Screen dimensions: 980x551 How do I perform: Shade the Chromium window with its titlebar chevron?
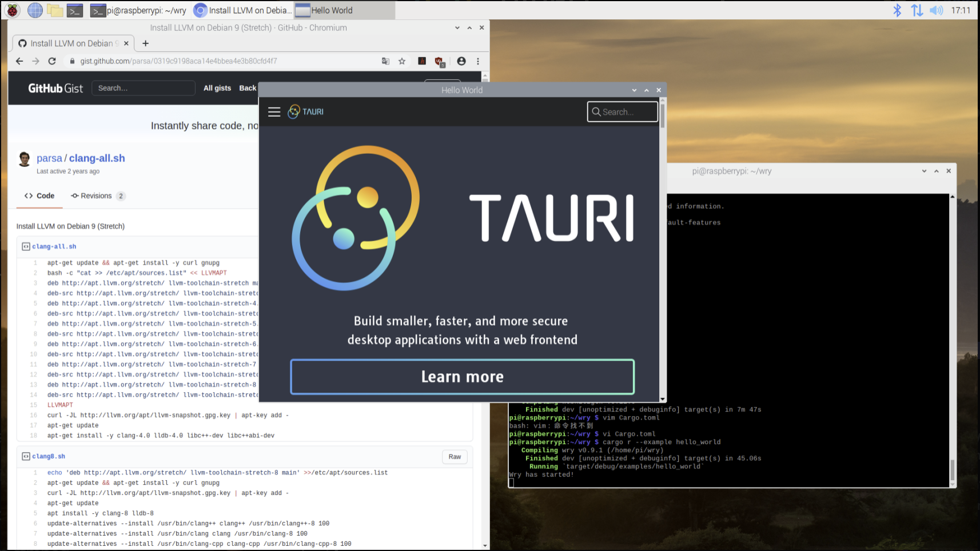456,27
